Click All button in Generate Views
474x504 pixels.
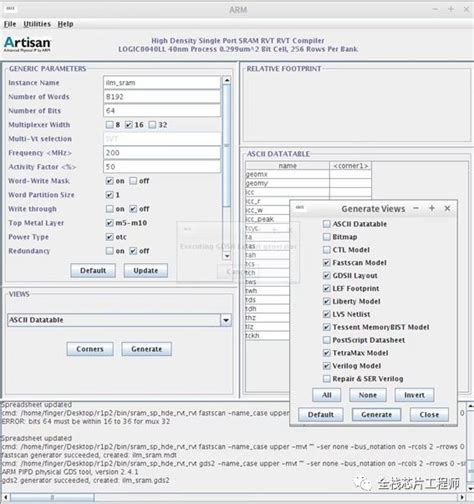click(x=327, y=395)
